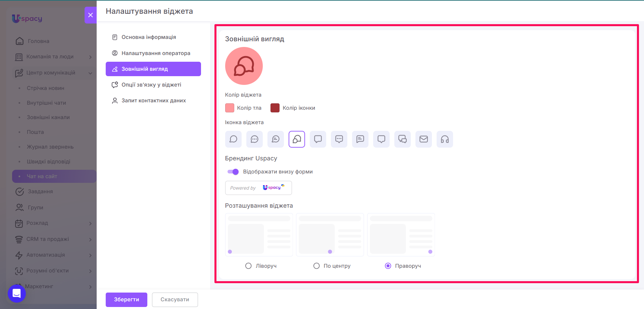
Task: Open the Колір тла color swatch
Action: click(x=230, y=108)
